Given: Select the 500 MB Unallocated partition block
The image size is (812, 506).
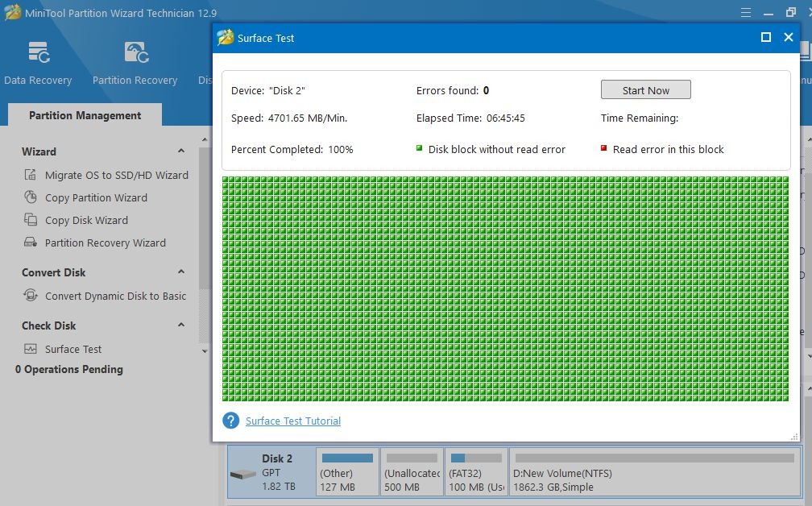Looking at the screenshot, I should click(412, 472).
